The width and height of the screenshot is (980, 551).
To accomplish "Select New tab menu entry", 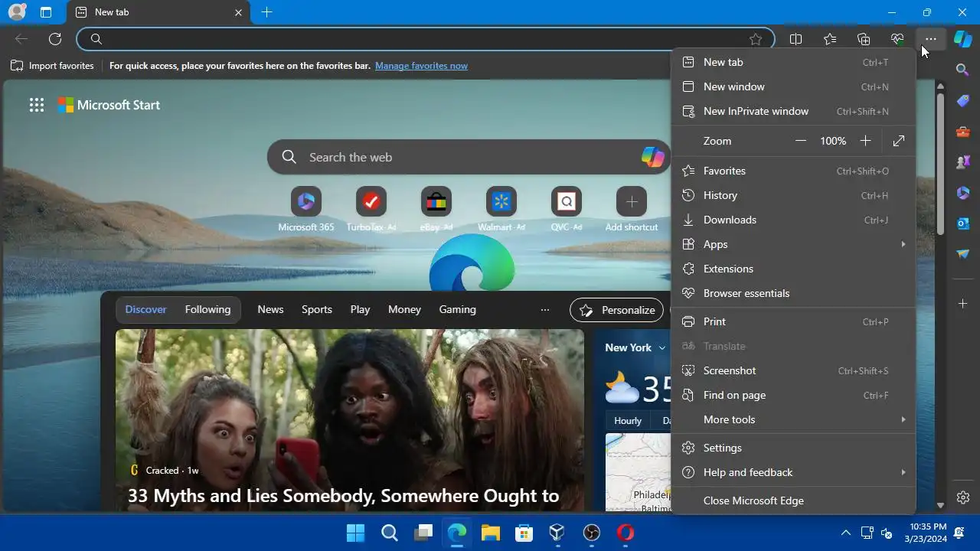I will click(793, 62).
